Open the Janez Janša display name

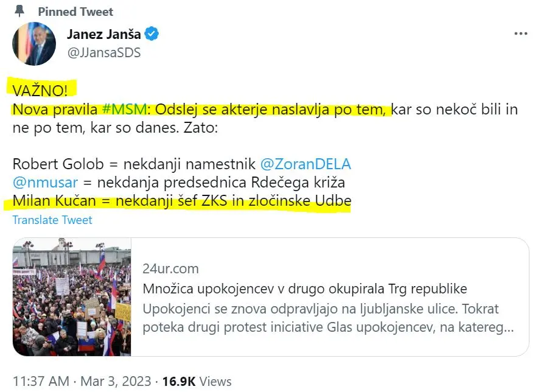pos(103,34)
